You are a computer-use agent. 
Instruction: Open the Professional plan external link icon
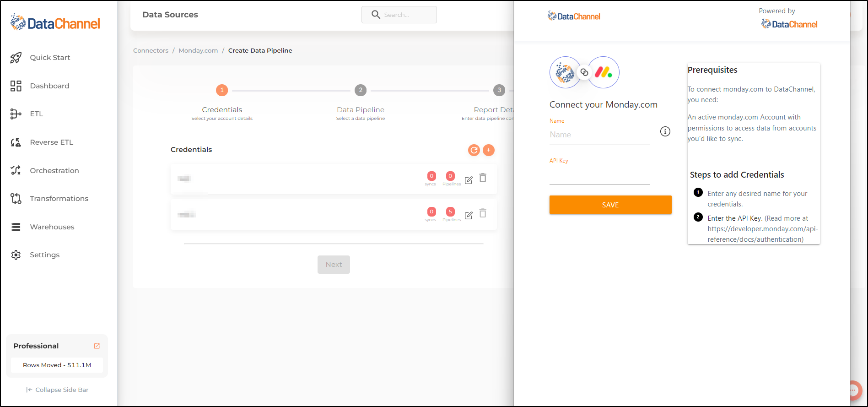[97, 346]
